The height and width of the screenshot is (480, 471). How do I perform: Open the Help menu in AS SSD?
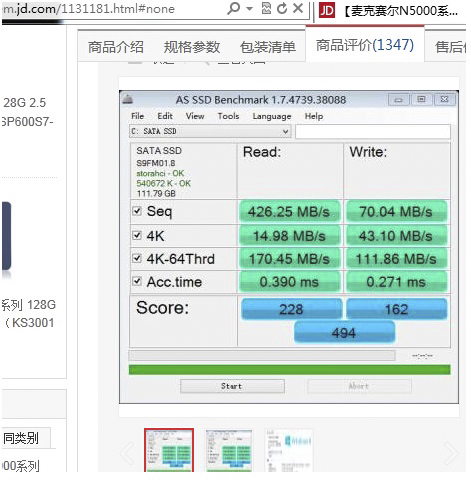(x=314, y=116)
